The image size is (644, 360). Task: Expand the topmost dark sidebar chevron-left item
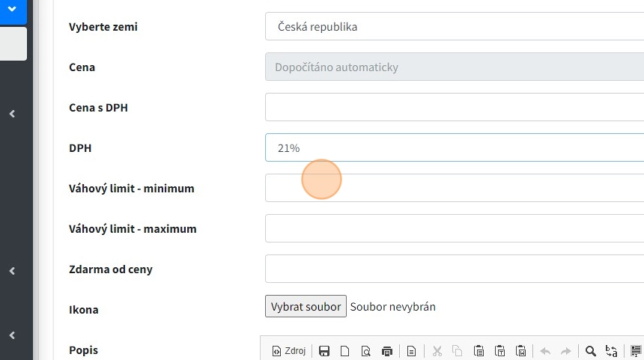pos(12,114)
